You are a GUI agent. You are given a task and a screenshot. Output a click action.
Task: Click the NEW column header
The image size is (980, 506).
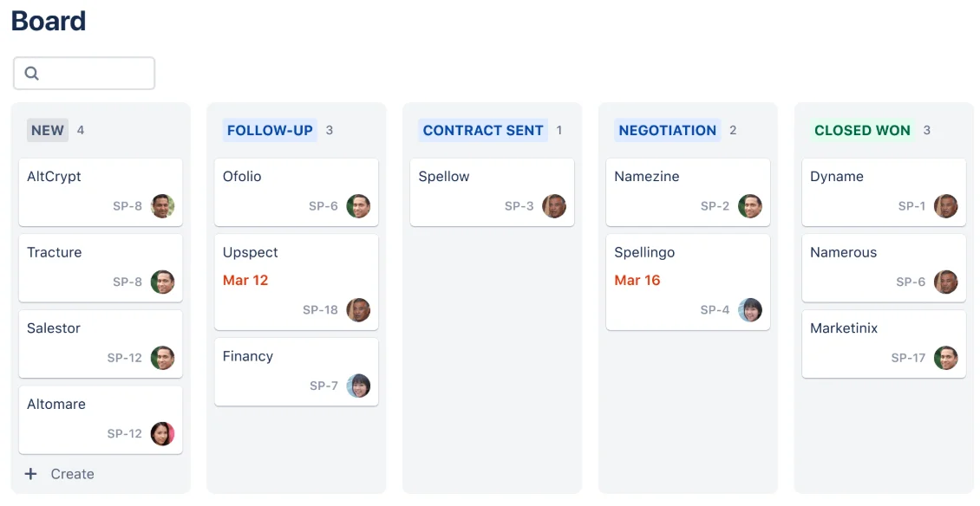(x=48, y=130)
